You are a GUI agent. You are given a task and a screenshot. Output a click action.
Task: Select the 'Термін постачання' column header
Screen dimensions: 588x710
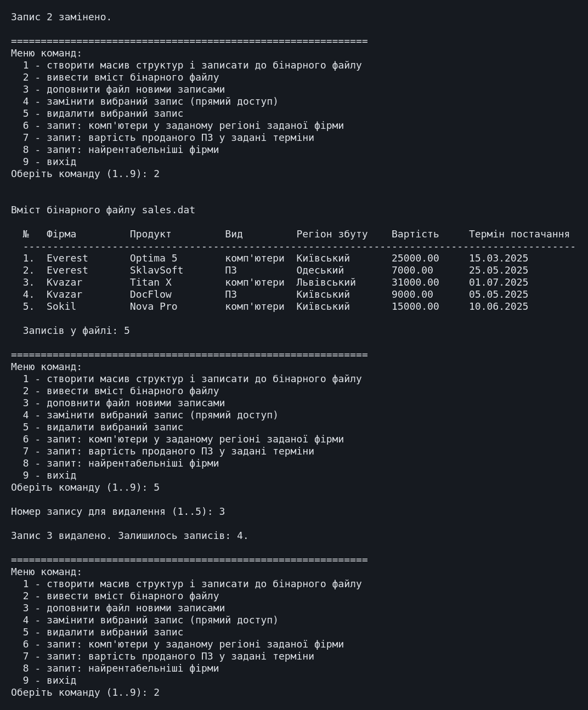(x=519, y=234)
